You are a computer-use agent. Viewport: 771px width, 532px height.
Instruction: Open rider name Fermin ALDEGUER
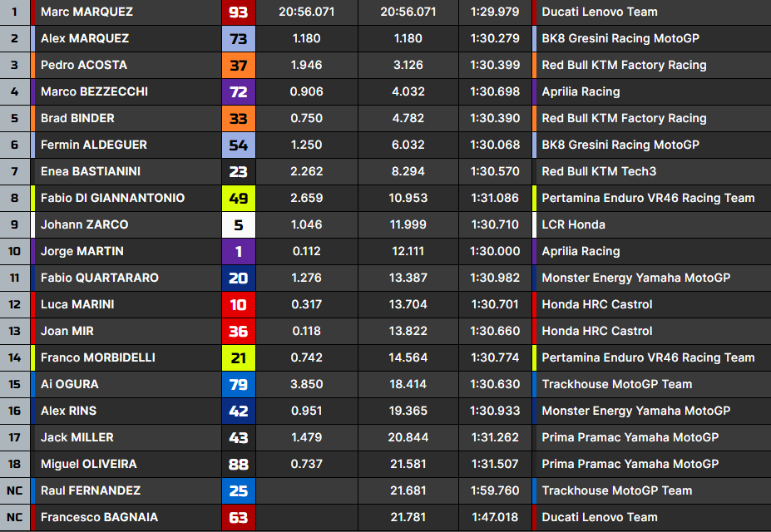[x=94, y=145]
